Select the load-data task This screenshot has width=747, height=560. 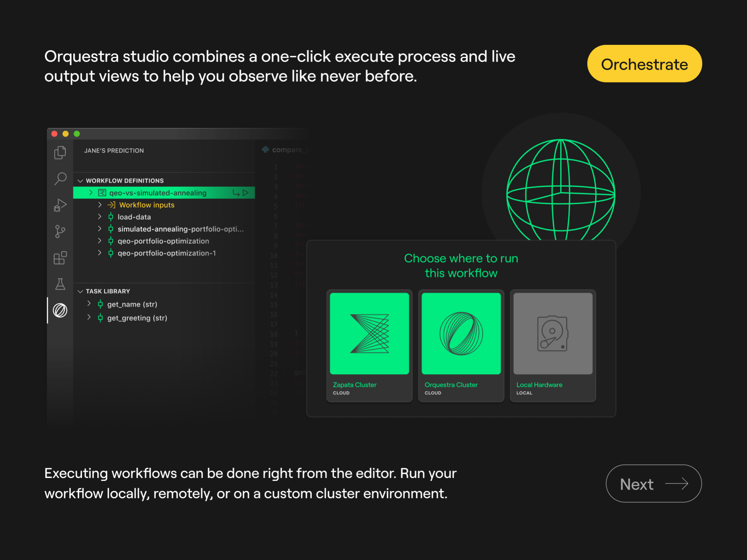tap(134, 217)
